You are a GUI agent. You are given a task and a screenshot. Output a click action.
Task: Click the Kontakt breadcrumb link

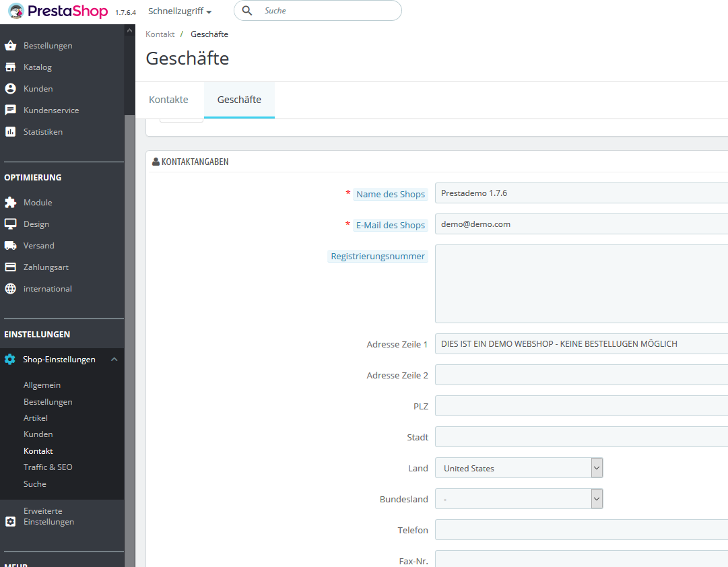tap(160, 34)
